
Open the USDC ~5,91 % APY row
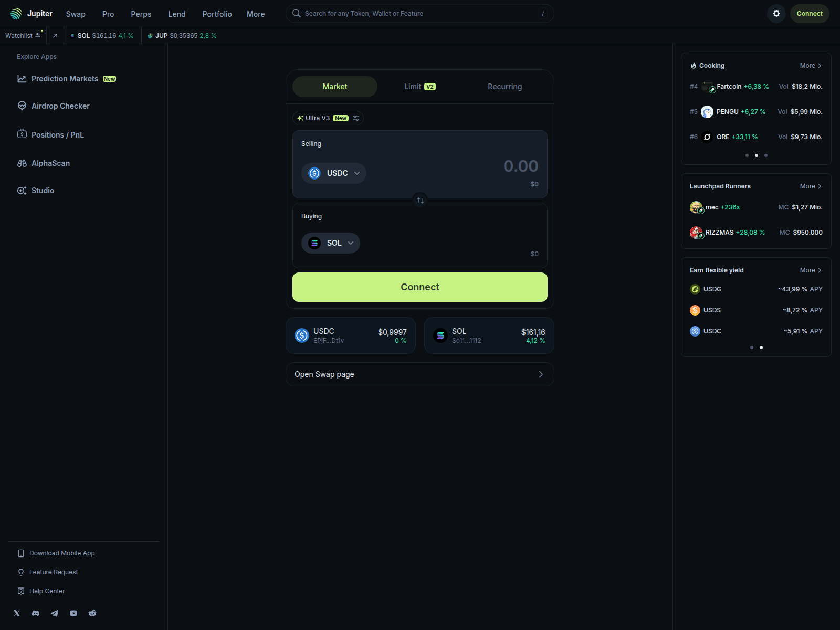(756, 331)
